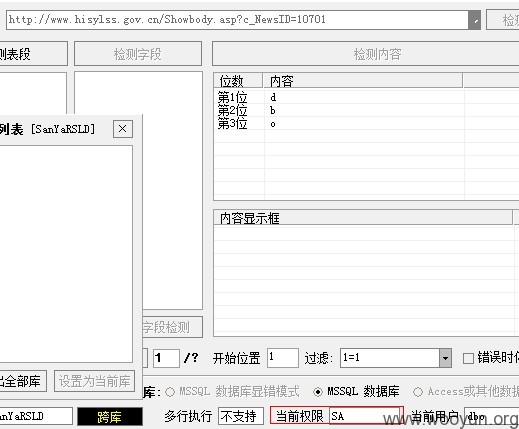Click the 字段检测 button
Viewport: 519px width, 429px height.
point(172,327)
